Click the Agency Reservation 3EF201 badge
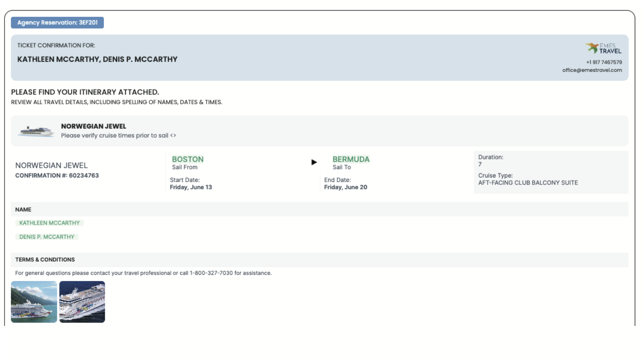Image resolution: width=644 pixels, height=362 pixels. (57, 22)
